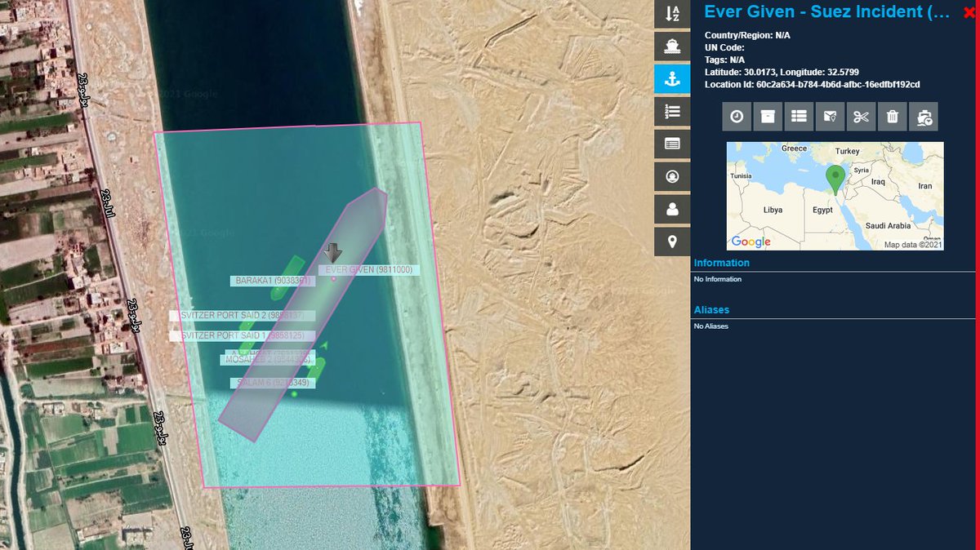Click the Latitude and Longitude line
Image resolution: width=980 pixels, height=550 pixels.
(782, 72)
